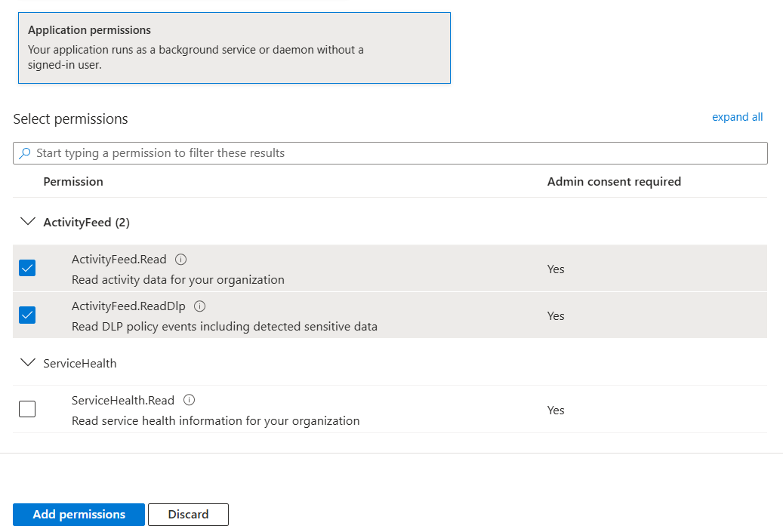This screenshot has width=783, height=532.
Task: Open the info tooltip icon for ServiceHealth.Read
Action: tap(190, 401)
